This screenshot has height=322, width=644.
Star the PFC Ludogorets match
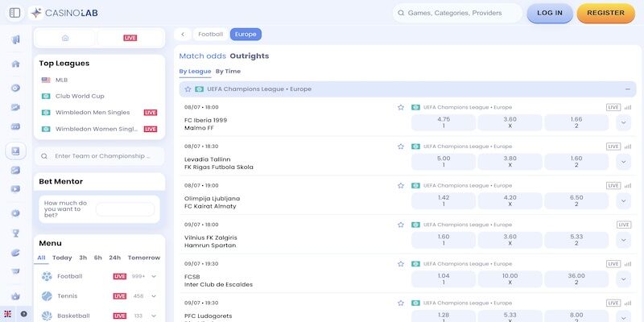coord(401,303)
